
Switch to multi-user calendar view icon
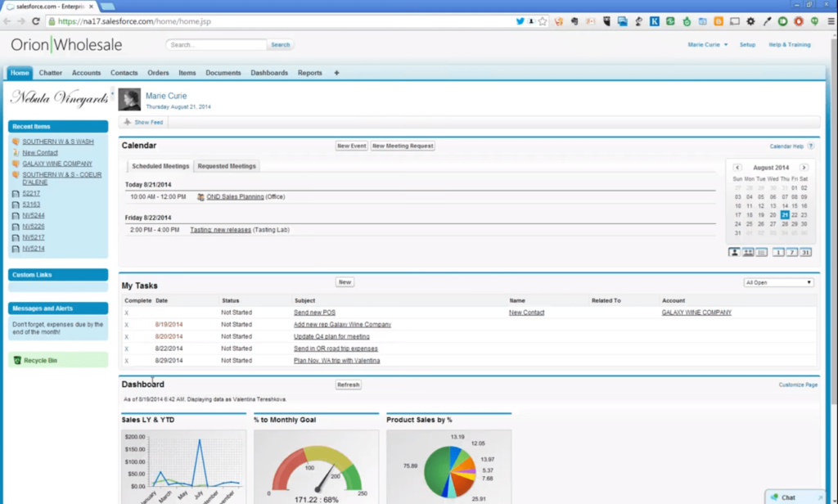click(748, 253)
